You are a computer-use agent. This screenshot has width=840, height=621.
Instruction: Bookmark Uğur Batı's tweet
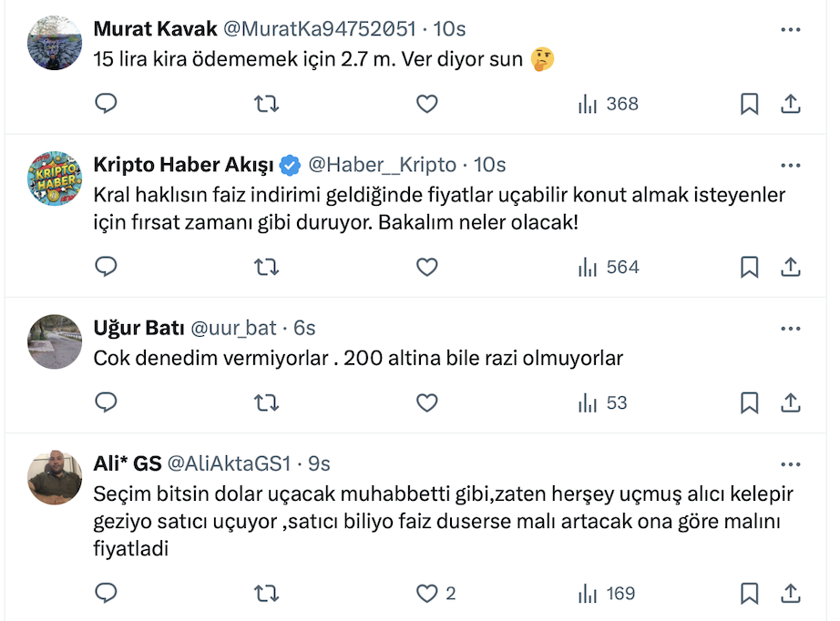pos(749,402)
